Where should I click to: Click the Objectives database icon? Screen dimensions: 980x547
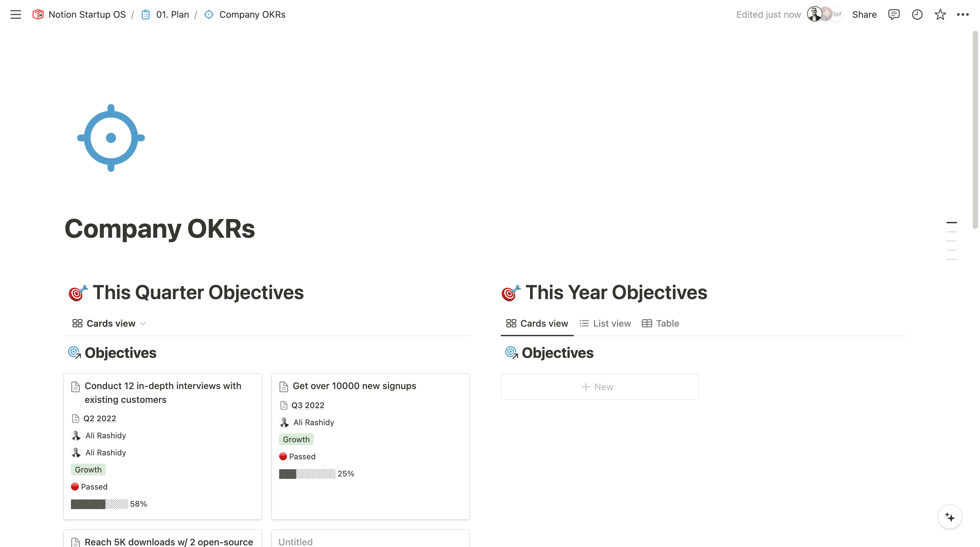[75, 353]
